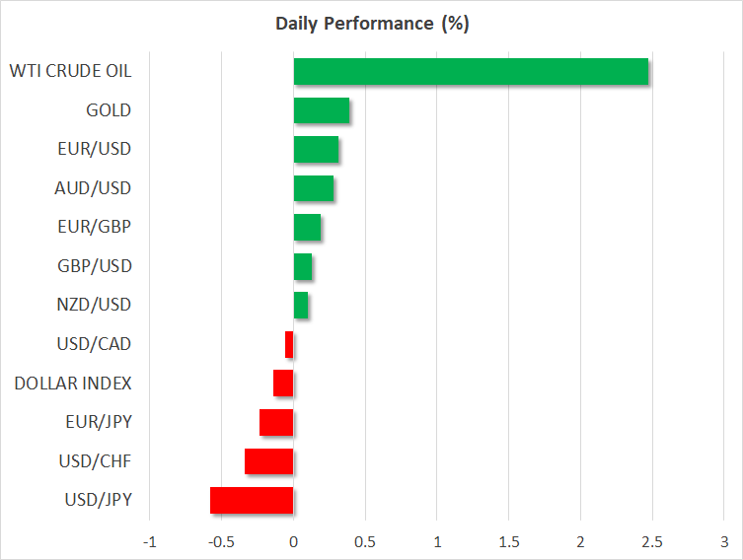
Task: Click the WTI CRUDE OIL axis label
Action: click(x=70, y=71)
